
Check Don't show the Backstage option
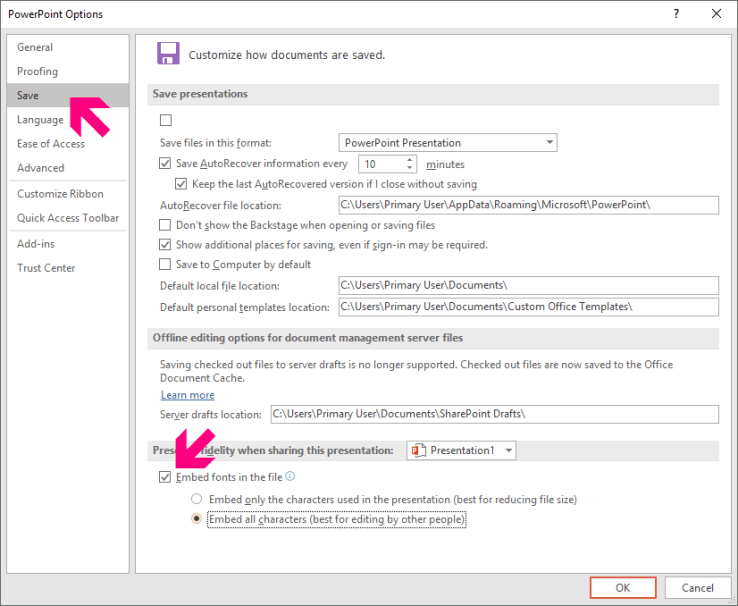click(166, 225)
